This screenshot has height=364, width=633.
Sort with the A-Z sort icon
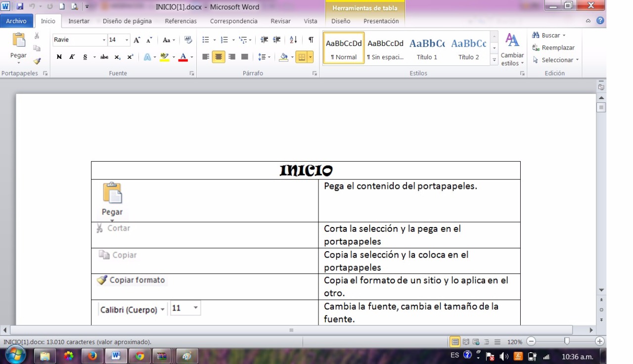click(294, 40)
